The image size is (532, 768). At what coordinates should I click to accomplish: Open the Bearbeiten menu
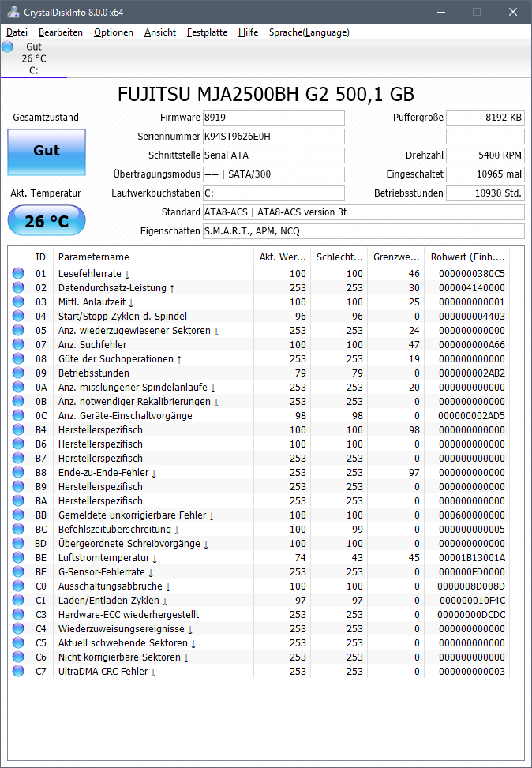pyautogui.click(x=61, y=32)
